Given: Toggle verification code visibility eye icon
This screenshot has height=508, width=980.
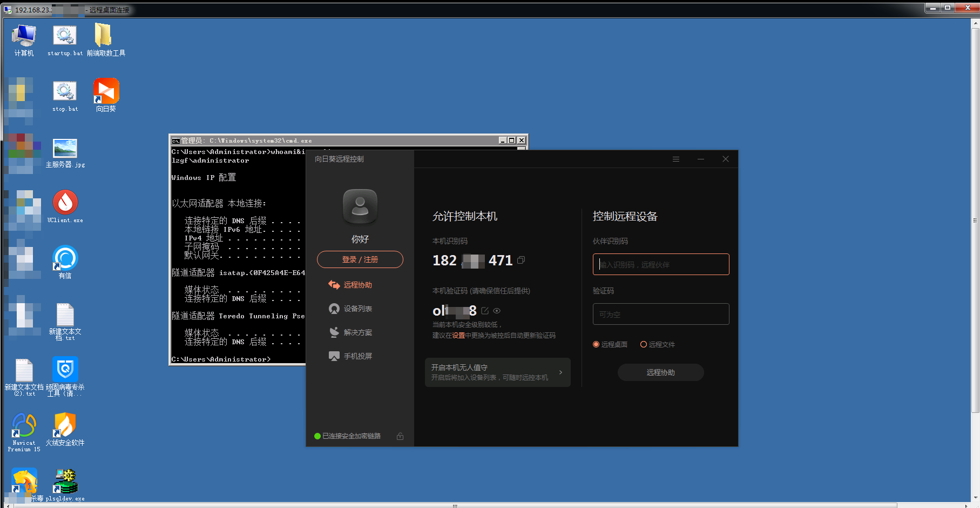Looking at the screenshot, I should (x=497, y=311).
